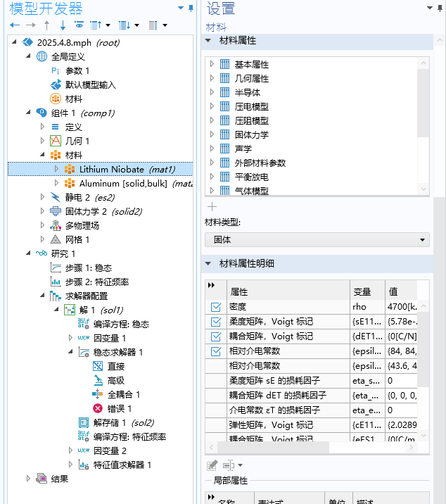
Task: Toggle the checked 相对介电常数 checkbox
Action: coord(216,351)
